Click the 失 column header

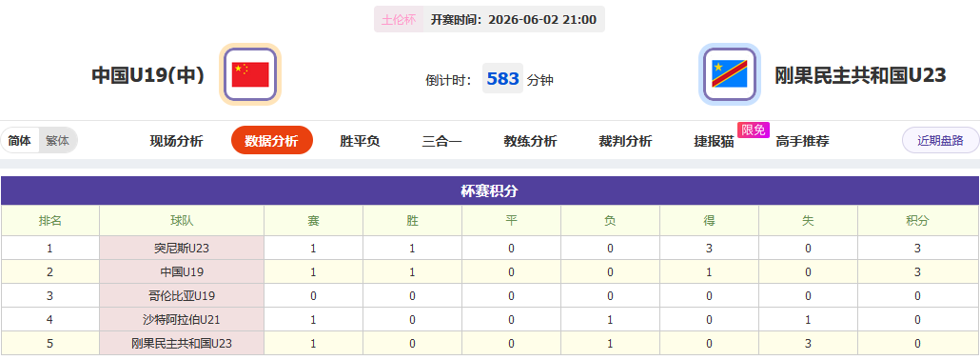[x=808, y=220]
